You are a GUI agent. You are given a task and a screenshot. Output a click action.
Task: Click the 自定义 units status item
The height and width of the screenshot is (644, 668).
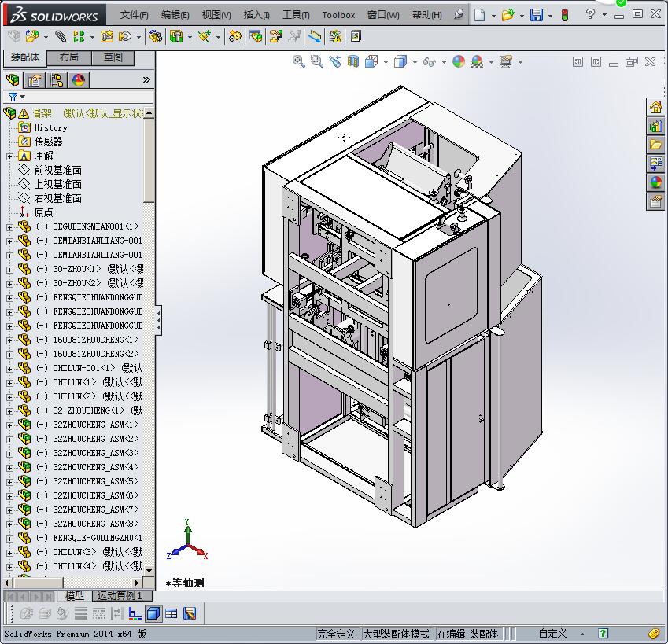coord(552,634)
